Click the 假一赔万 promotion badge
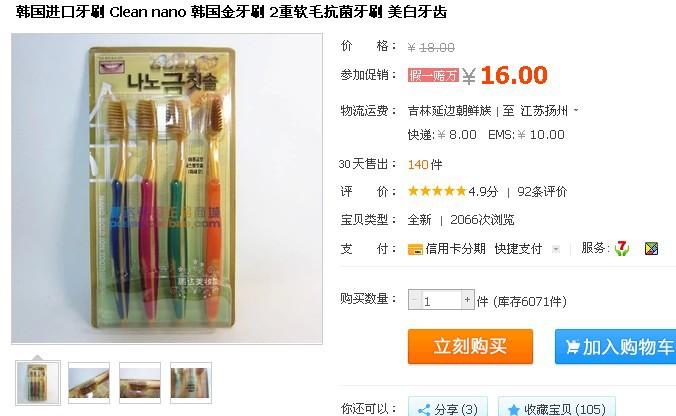This screenshot has height=416, width=676. [x=433, y=75]
